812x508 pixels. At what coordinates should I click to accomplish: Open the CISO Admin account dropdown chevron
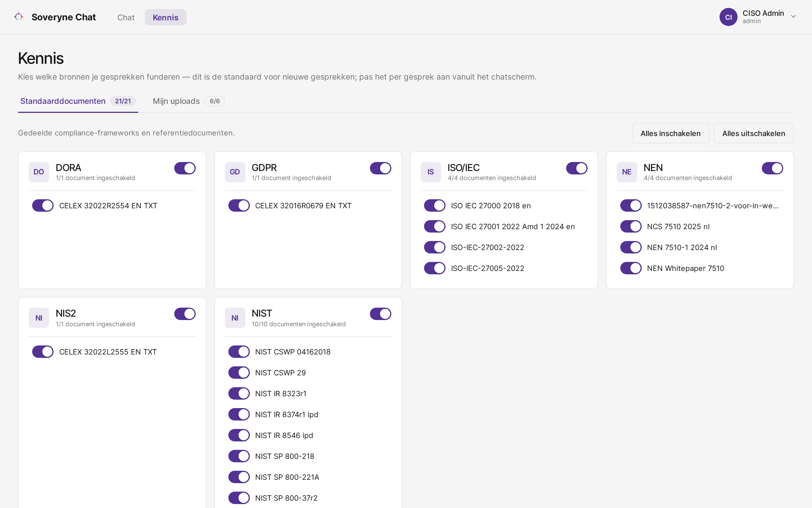pyautogui.click(x=793, y=17)
